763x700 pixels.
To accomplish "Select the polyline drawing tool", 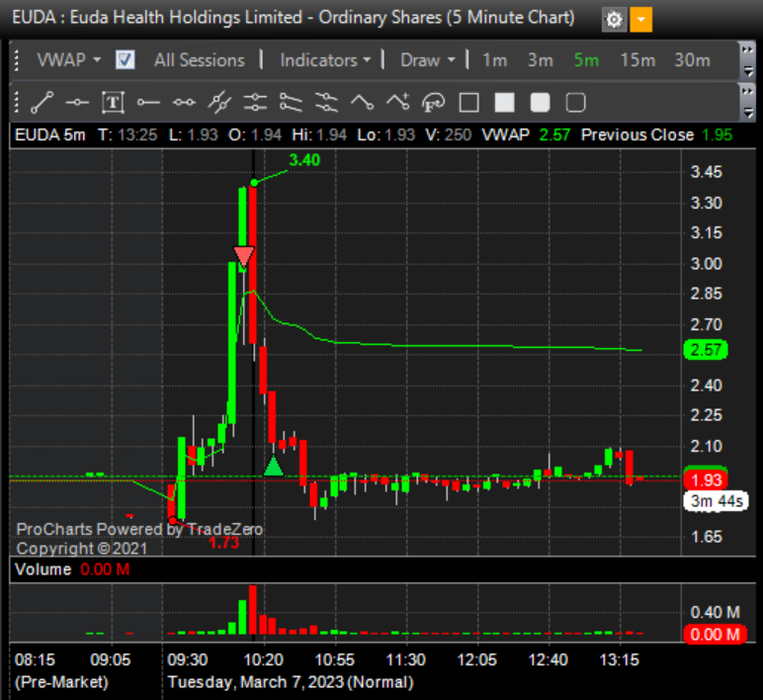I will (362, 102).
